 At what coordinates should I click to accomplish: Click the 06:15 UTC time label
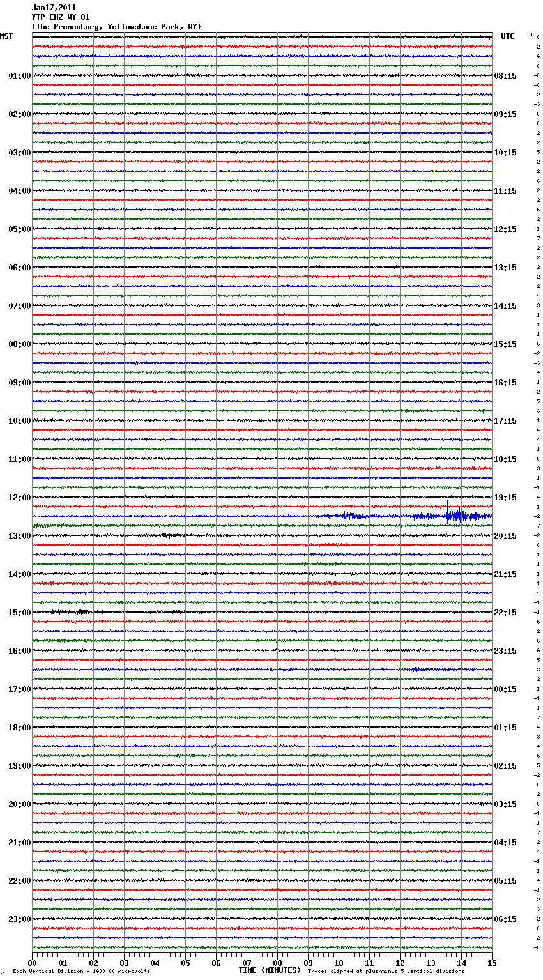pos(505,919)
